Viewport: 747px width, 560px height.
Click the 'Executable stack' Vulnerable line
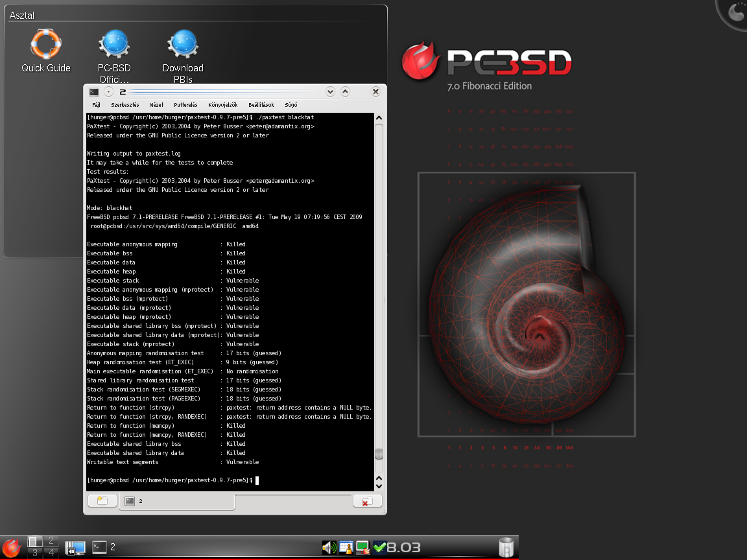click(173, 281)
